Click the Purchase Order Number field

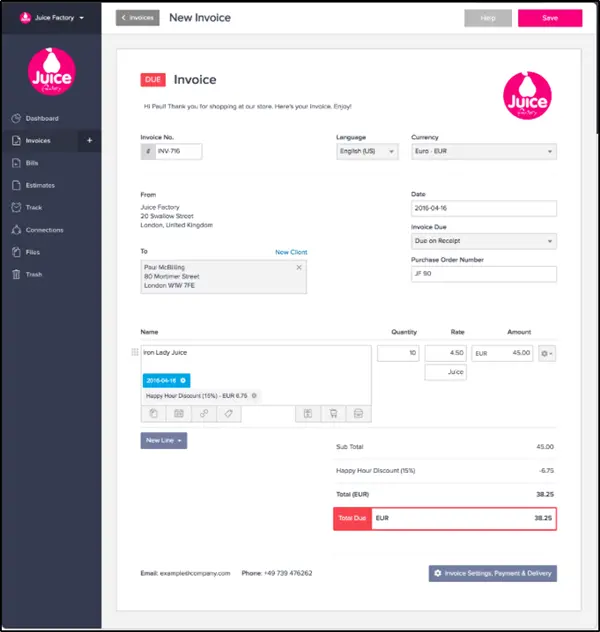(x=484, y=274)
